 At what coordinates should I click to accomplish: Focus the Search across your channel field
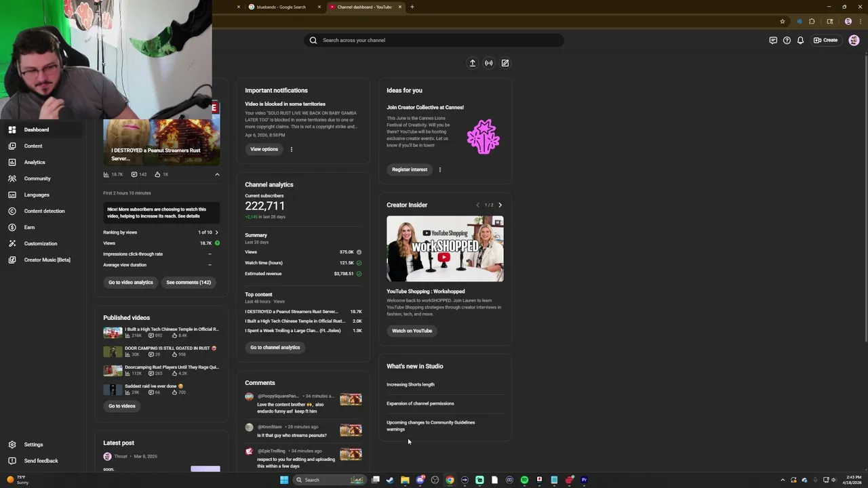[434, 40]
